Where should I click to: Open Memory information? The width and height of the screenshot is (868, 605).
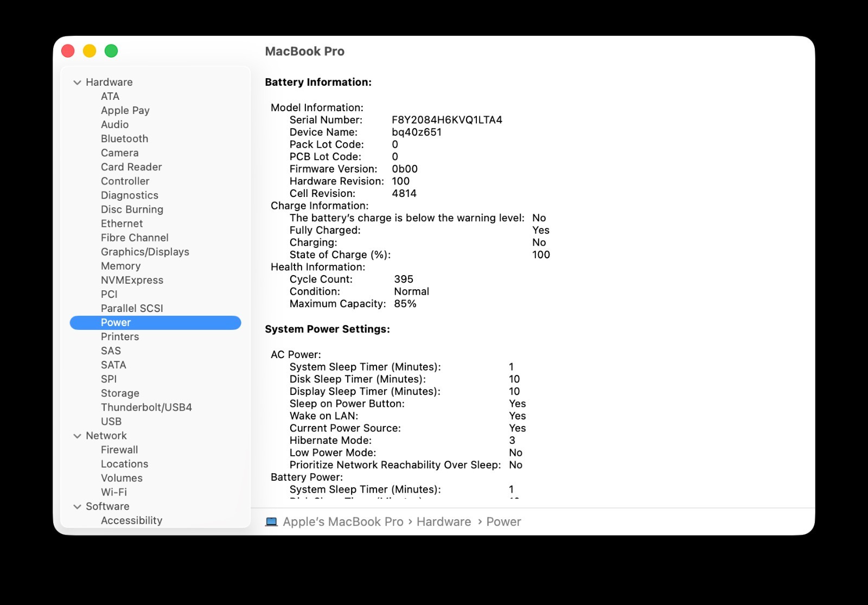pos(120,266)
